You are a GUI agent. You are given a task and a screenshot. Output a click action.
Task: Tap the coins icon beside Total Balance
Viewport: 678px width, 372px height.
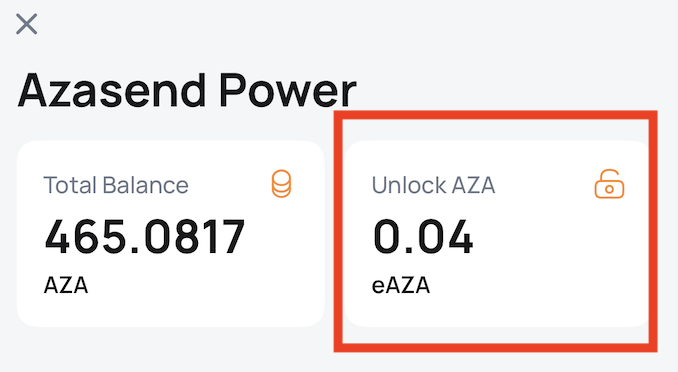281,184
